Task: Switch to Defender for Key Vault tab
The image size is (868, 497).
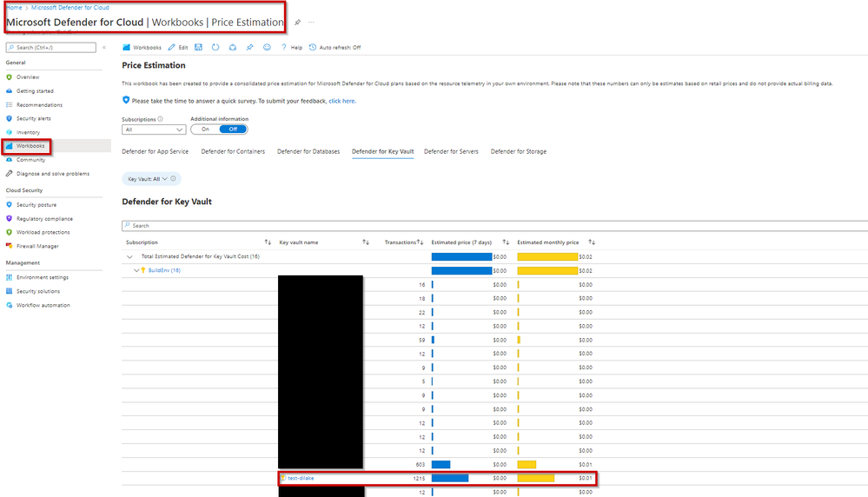Action: coord(382,151)
